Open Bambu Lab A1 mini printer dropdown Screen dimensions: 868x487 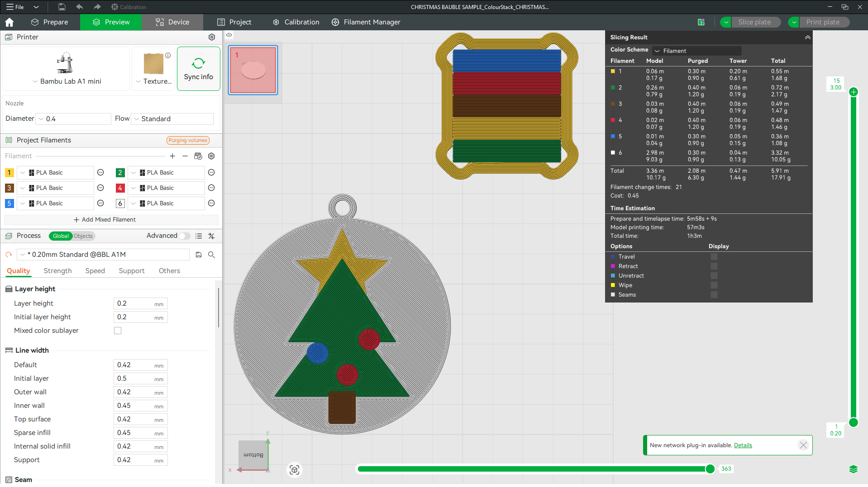click(67, 81)
